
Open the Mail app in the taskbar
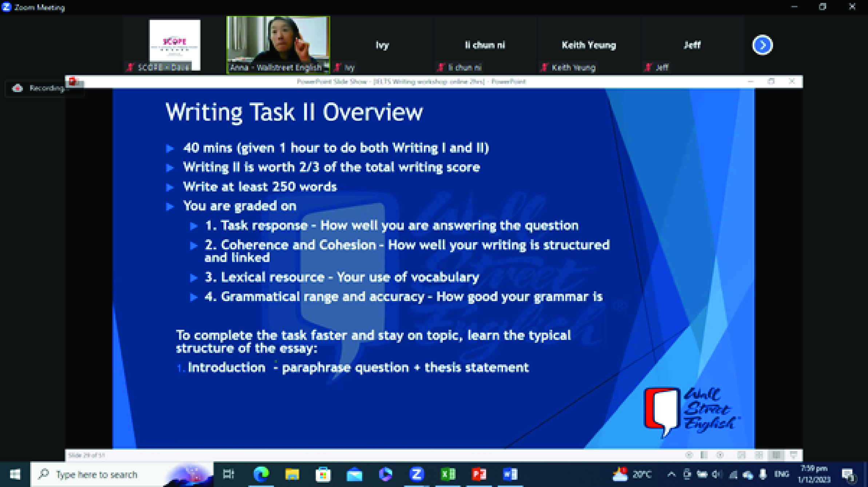coord(354,474)
